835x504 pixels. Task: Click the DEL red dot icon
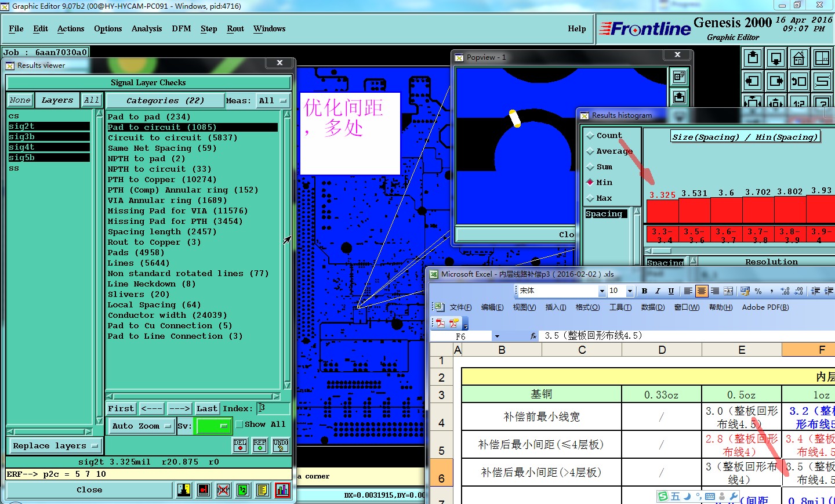point(240,445)
